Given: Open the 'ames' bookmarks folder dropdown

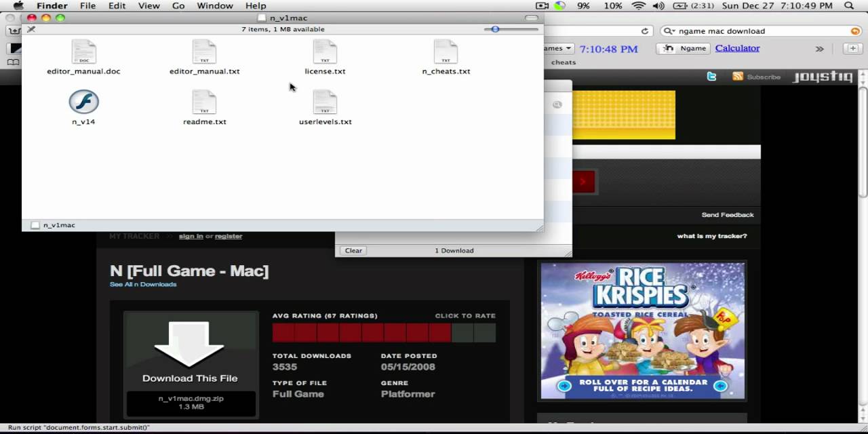Looking at the screenshot, I should 559,48.
